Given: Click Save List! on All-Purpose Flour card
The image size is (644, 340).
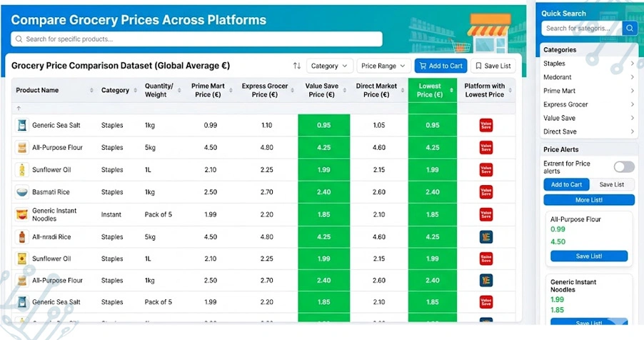Looking at the screenshot, I should pyautogui.click(x=589, y=256).
